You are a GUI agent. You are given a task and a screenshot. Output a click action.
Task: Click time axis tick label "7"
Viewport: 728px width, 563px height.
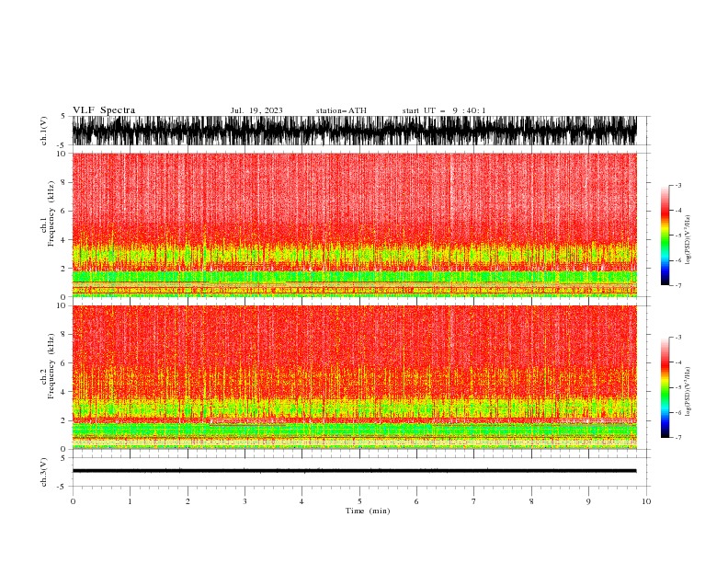[474, 501]
